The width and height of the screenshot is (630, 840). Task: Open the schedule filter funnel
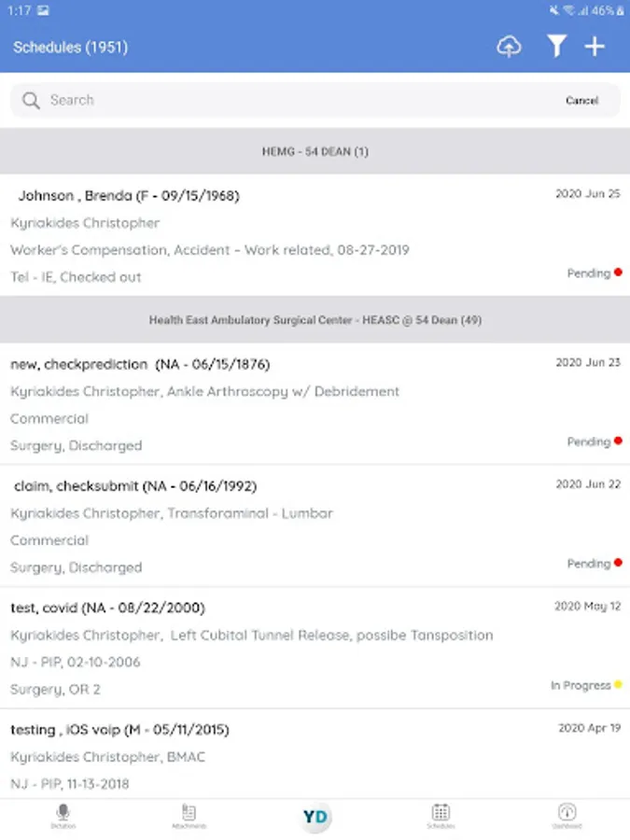coord(556,46)
